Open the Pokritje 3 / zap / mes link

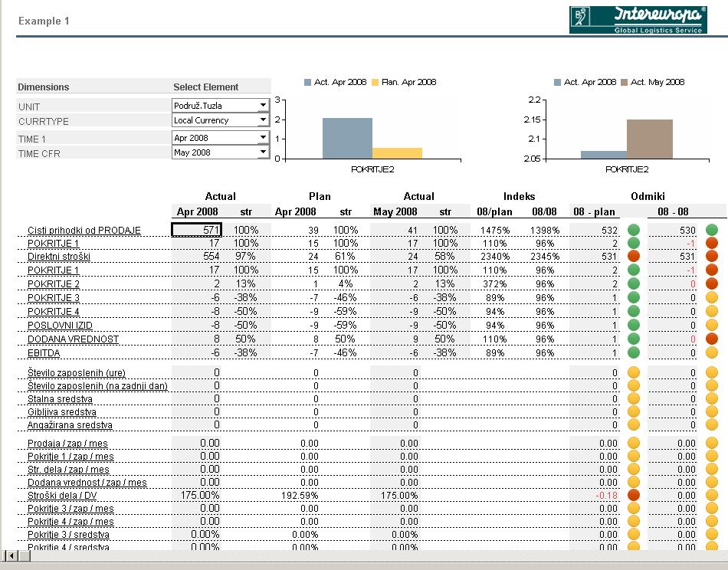pyautogui.click(x=71, y=508)
